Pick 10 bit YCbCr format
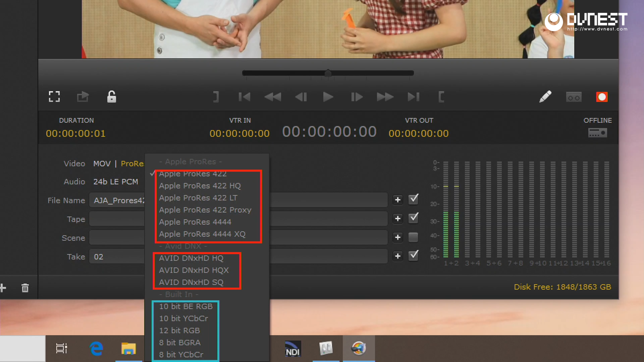Screen dimensions: 644x362 (x=183, y=318)
